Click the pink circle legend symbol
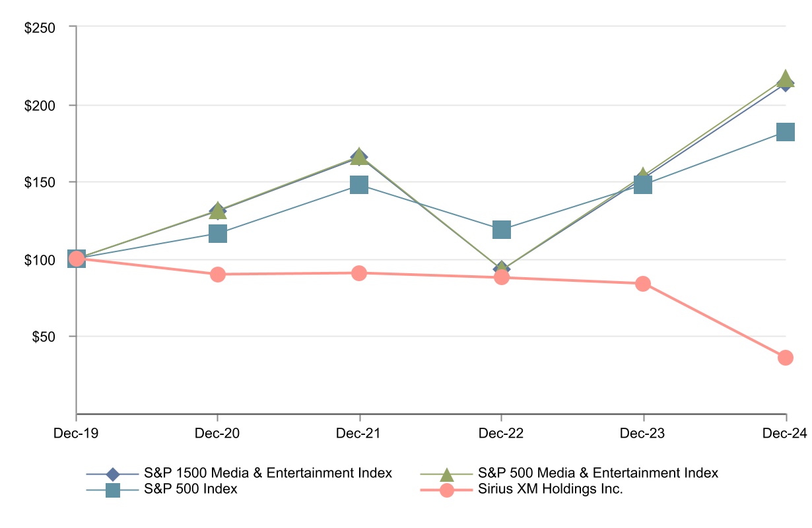This screenshot has width=812, height=528. click(x=447, y=490)
